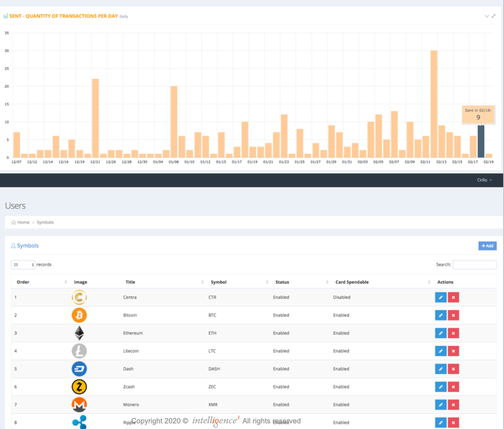
Task: Select the highlighted 02/18 chart bar
Action: point(481,141)
